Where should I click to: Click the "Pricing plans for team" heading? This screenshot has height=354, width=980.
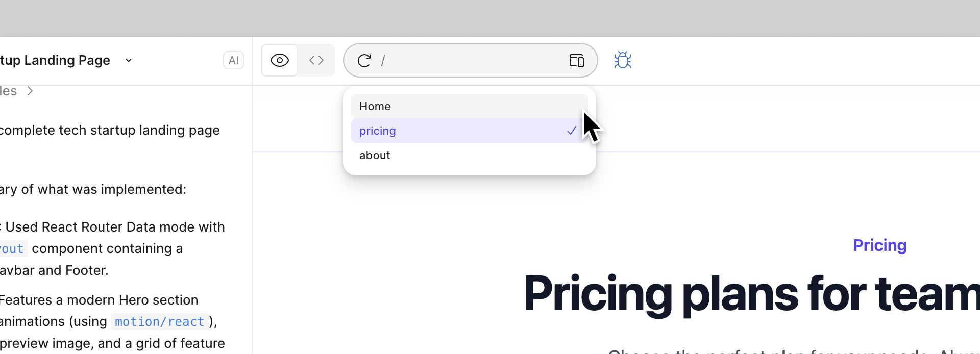751,294
